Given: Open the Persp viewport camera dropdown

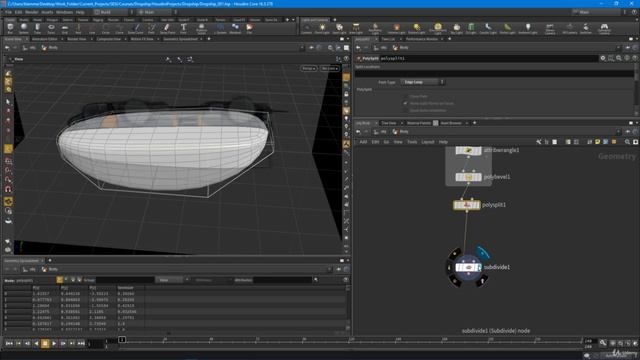Looking at the screenshot, I should 309,68.
